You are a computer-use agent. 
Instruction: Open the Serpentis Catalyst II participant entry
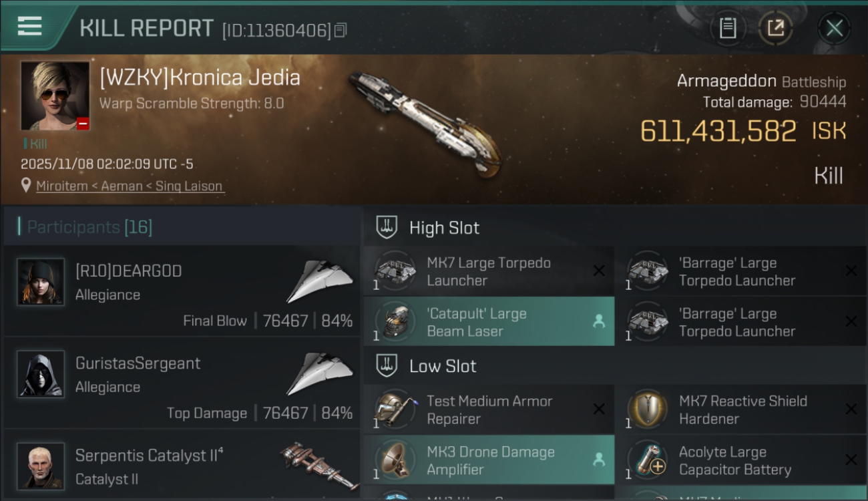coord(182,465)
